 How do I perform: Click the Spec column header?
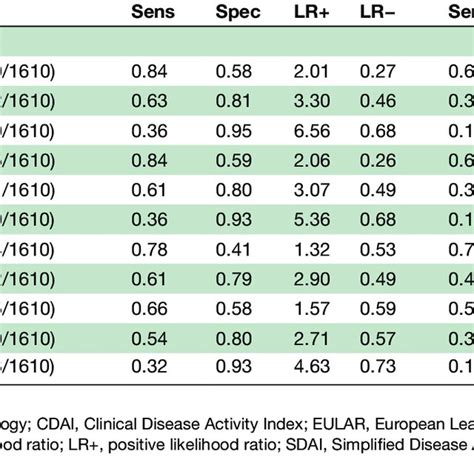[238, 13]
